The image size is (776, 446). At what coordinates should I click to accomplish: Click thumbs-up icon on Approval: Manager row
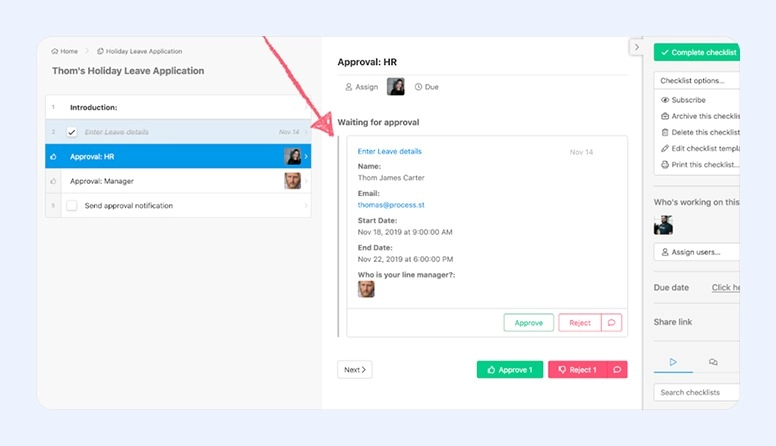[53, 181]
